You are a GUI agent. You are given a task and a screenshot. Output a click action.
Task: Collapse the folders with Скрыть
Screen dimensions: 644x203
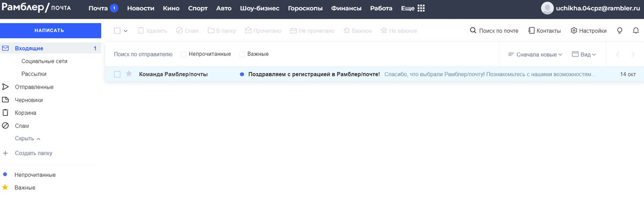coord(28,139)
